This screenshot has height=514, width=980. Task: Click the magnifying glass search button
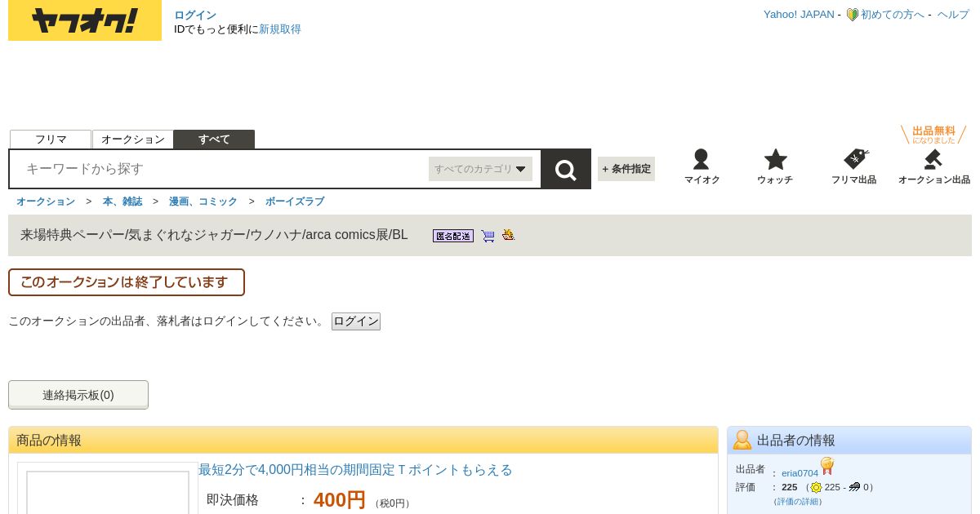566,169
